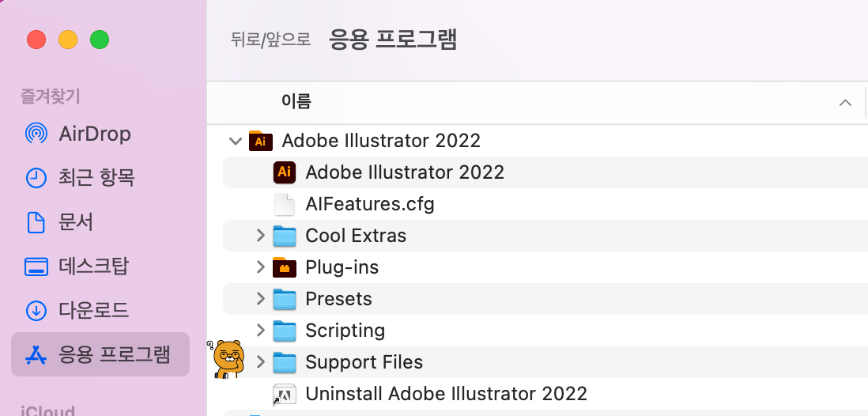Select 최근 항목 clock icon in sidebar
Viewport: 868px width, 416px height.
tap(36, 178)
